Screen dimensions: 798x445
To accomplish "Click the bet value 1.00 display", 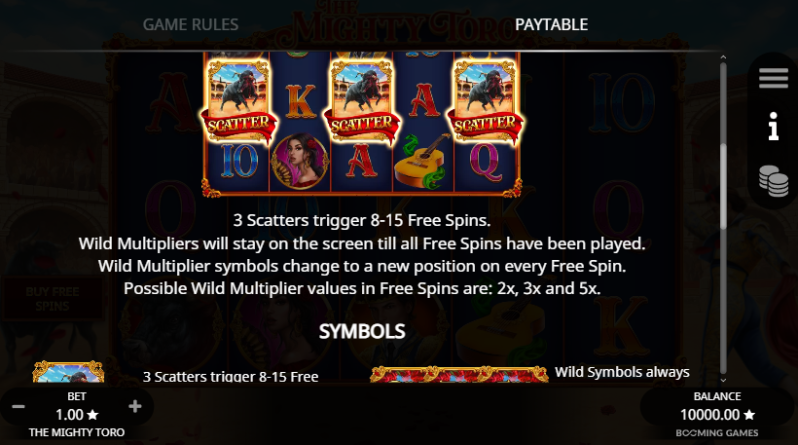I will 77,414.
